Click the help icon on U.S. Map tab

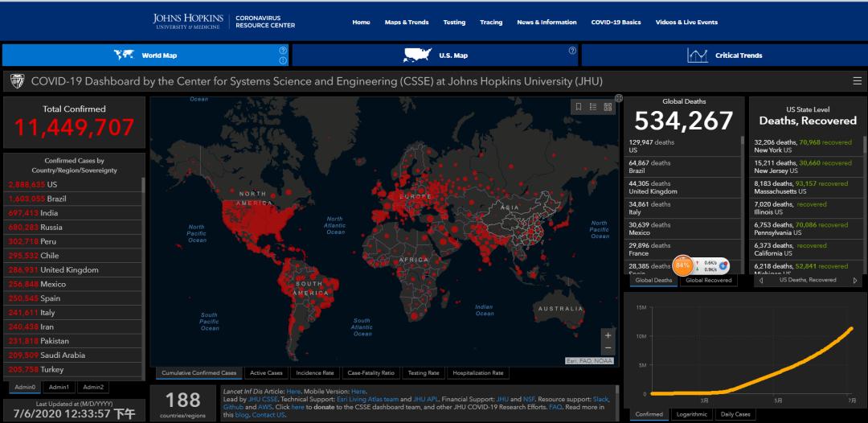pos(572,51)
